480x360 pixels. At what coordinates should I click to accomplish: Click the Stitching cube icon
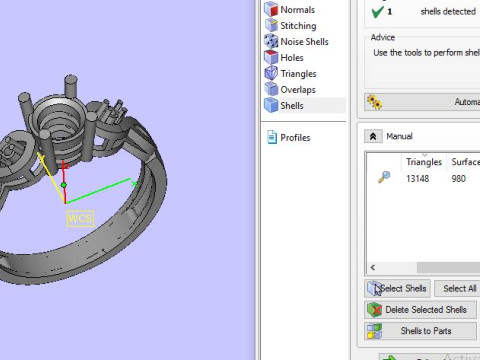pos(271,25)
